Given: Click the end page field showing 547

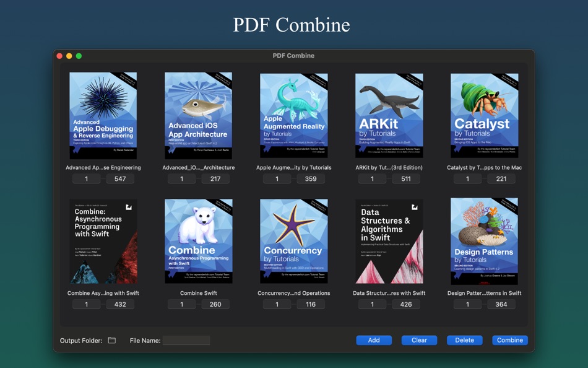Looking at the screenshot, I should 120,179.
